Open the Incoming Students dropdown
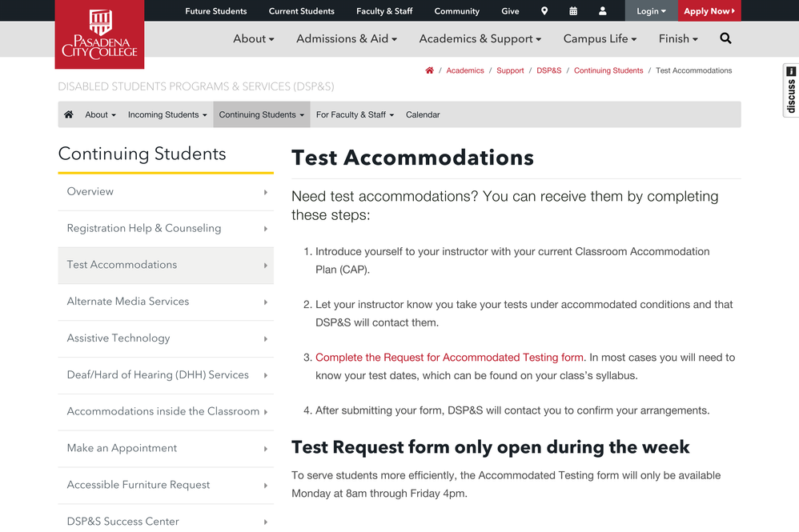Screen dimensions: 799x532 (x=167, y=114)
